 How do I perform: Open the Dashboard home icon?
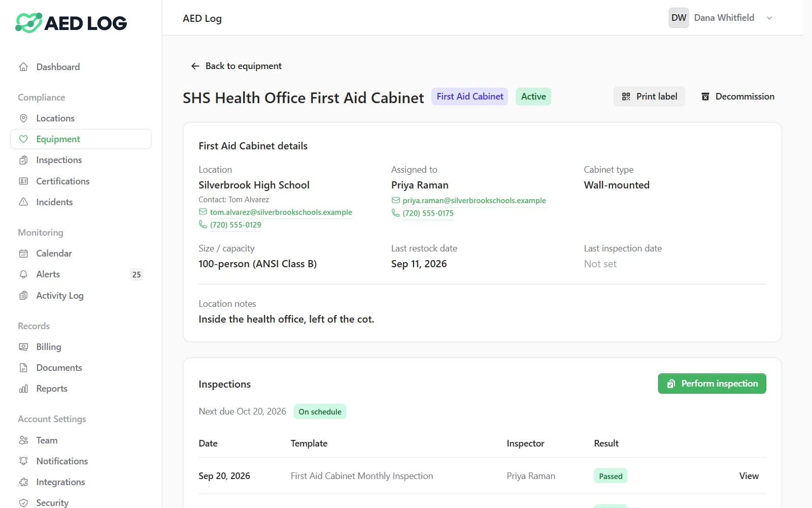(23, 67)
